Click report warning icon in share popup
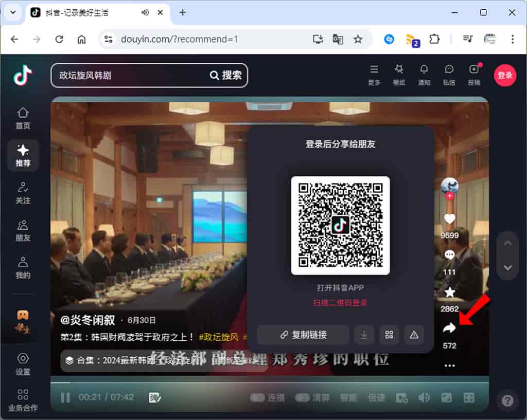The height and width of the screenshot is (420, 527). (x=414, y=335)
